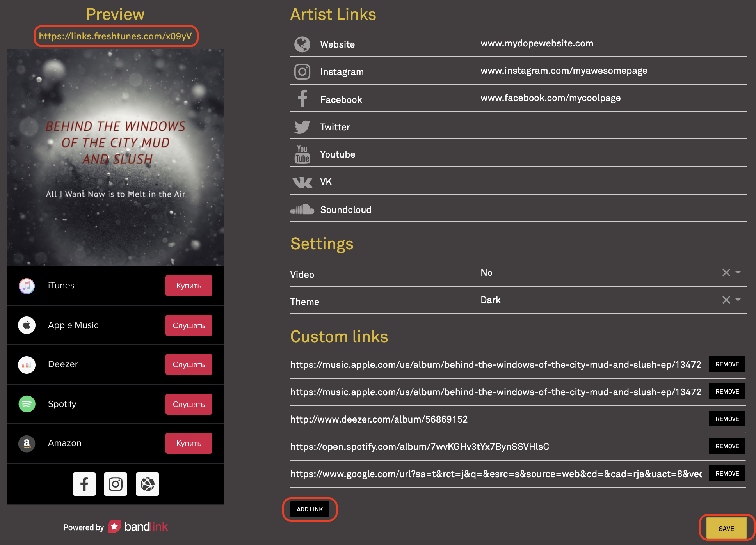This screenshot has width=756, height=545.
Task: Click the Apple Music icon in preview
Action: [x=27, y=325]
